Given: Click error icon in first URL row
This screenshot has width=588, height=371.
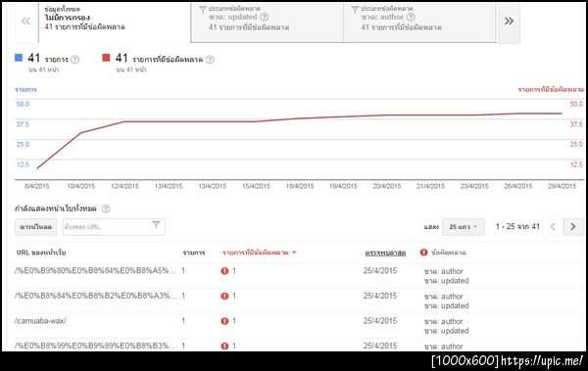Looking at the screenshot, I should pyautogui.click(x=224, y=271).
